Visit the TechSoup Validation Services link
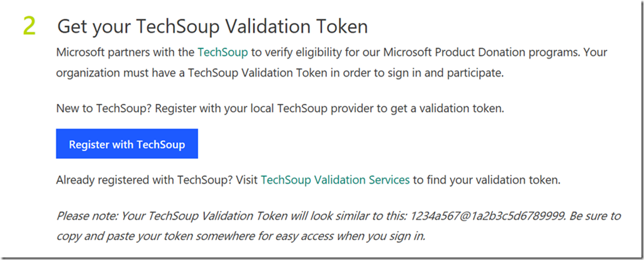The width and height of the screenshot is (644, 260). pyautogui.click(x=335, y=180)
